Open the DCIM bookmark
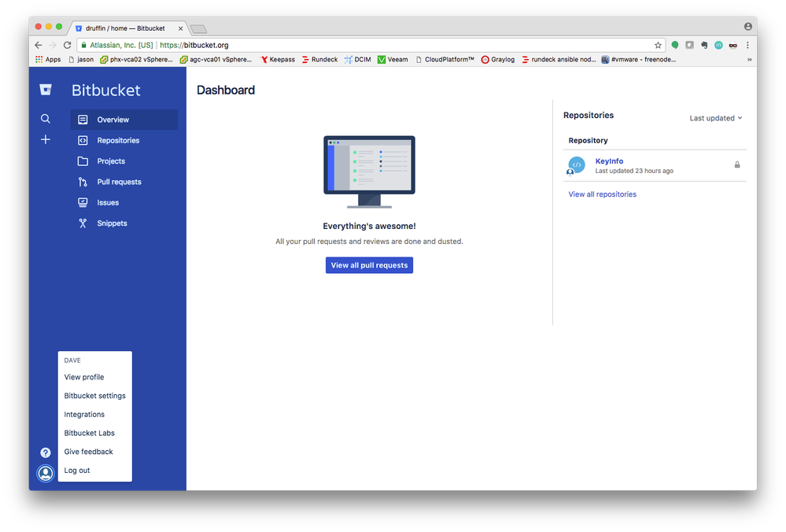786x532 pixels. (x=358, y=59)
